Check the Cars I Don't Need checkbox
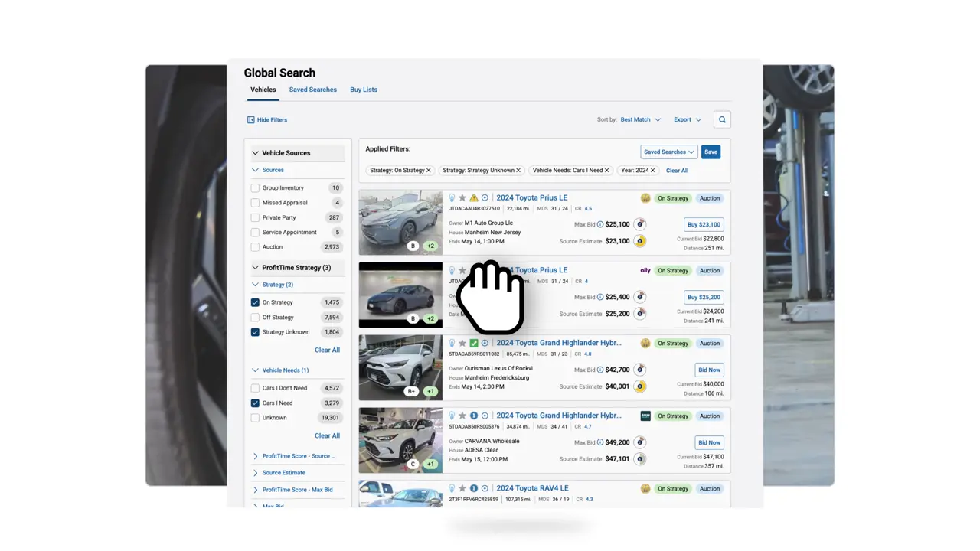The height and width of the screenshot is (551, 980). point(255,388)
